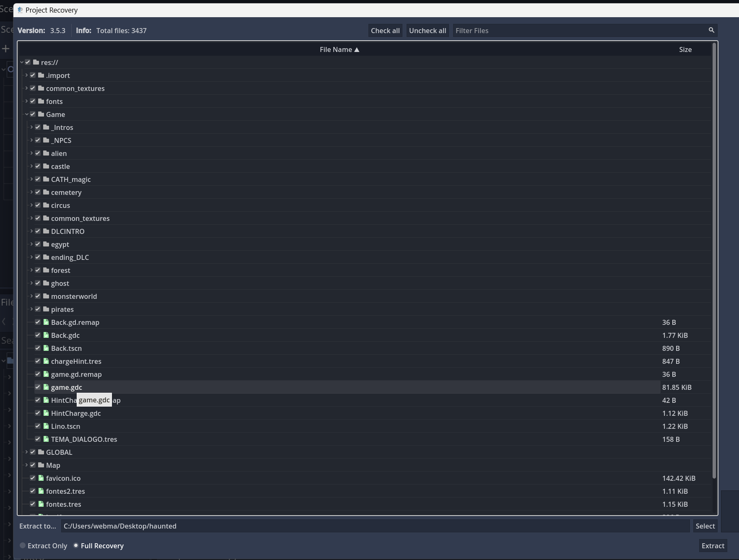The image size is (739, 560).
Task: Click the search magnifier icon in filter
Action: pyautogui.click(x=711, y=30)
